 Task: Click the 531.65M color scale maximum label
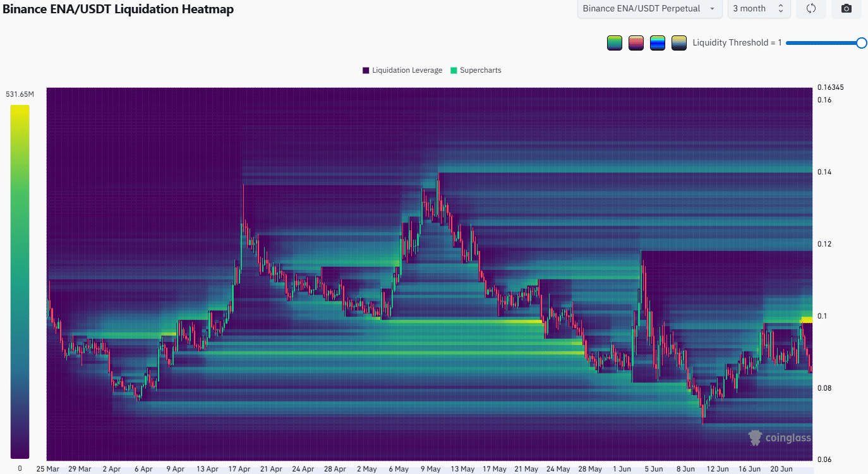(x=20, y=94)
